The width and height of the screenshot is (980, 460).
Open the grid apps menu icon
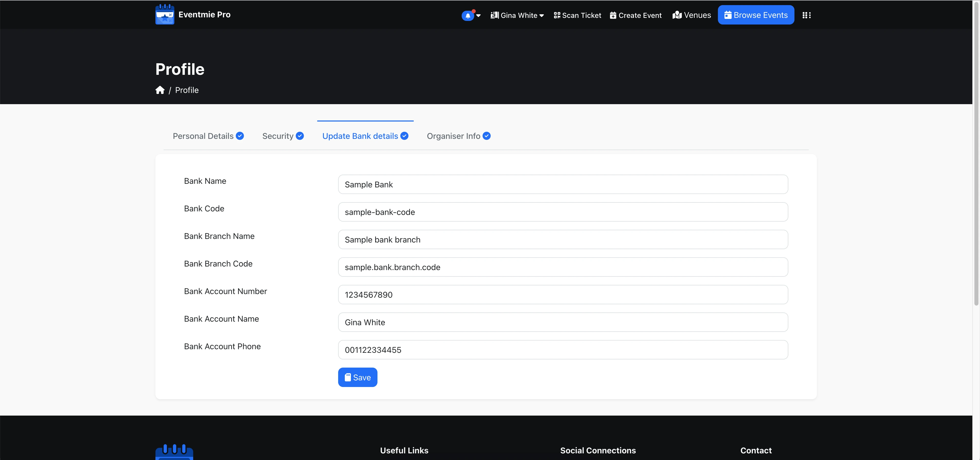tap(806, 15)
